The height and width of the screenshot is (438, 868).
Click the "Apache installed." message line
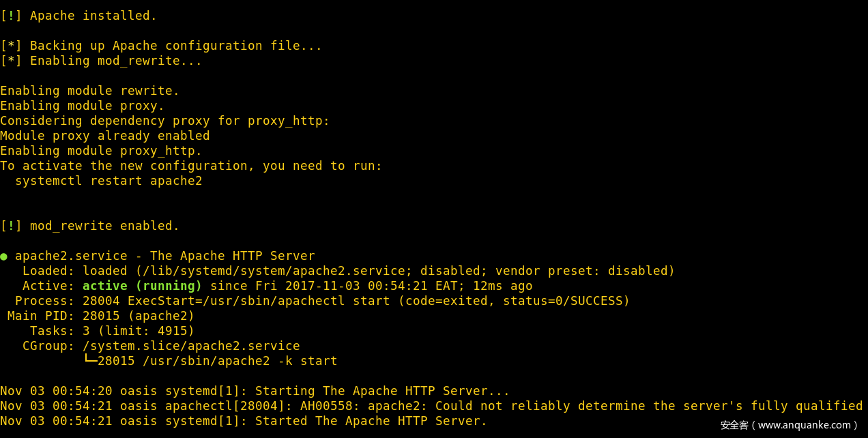click(x=93, y=16)
